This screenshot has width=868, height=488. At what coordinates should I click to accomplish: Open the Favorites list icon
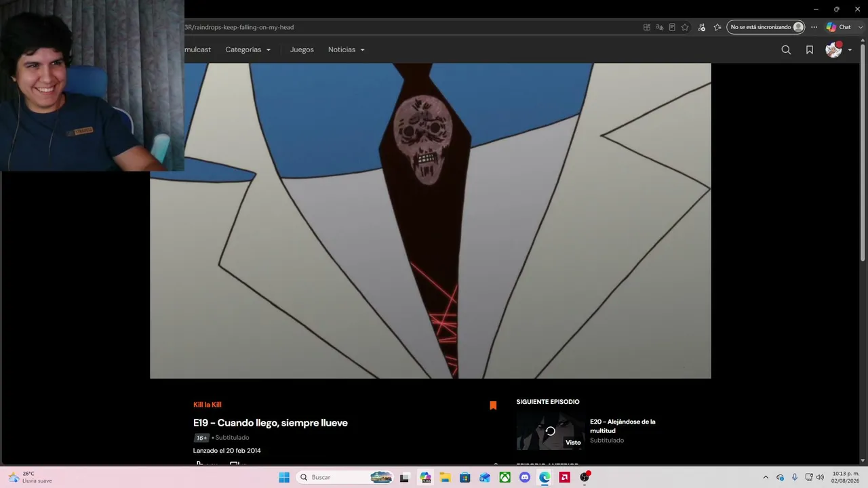717,27
